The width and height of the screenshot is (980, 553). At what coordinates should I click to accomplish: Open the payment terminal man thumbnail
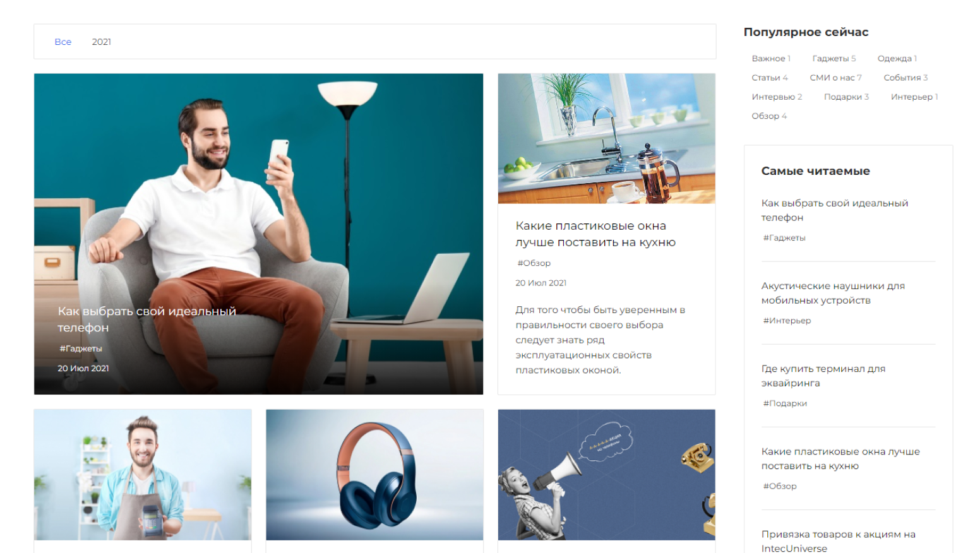(x=143, y=475)
